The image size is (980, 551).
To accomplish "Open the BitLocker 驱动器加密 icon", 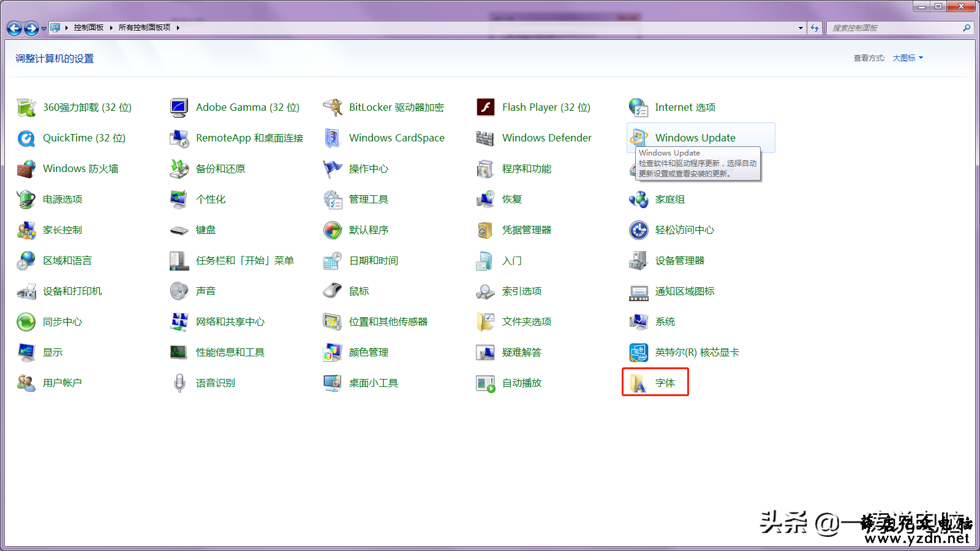I will coord(333,107).
